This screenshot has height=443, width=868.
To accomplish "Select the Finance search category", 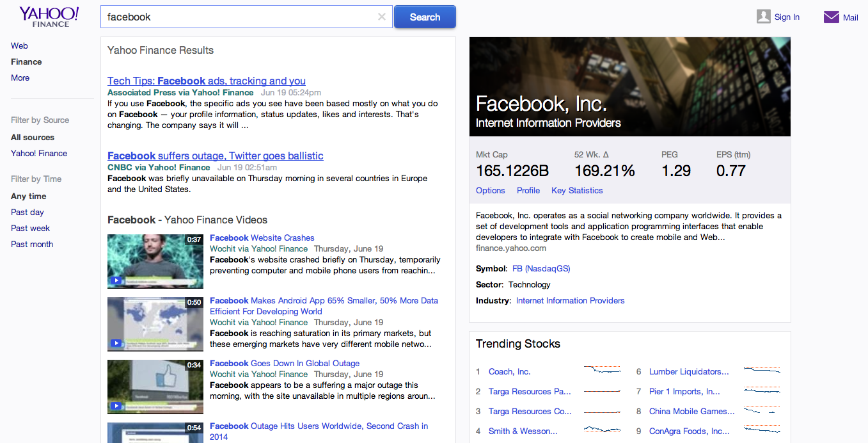I will point(26,61).
